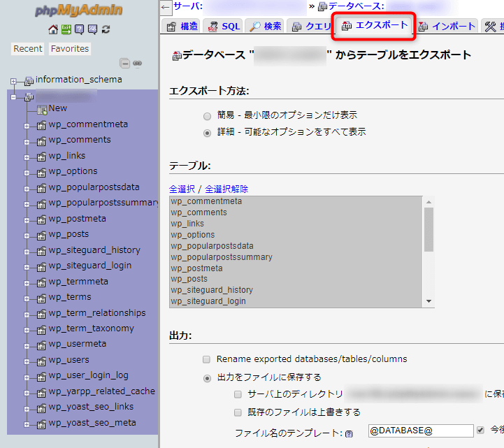Collapse all tree nodes minus icon
The image size is (504, 448).
coord(124,64)
